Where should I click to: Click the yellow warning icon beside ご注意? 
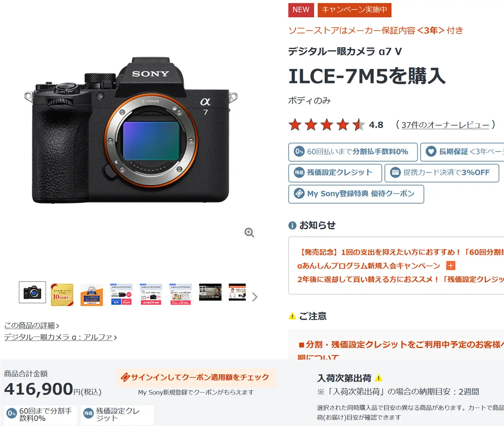pos(292,316)
